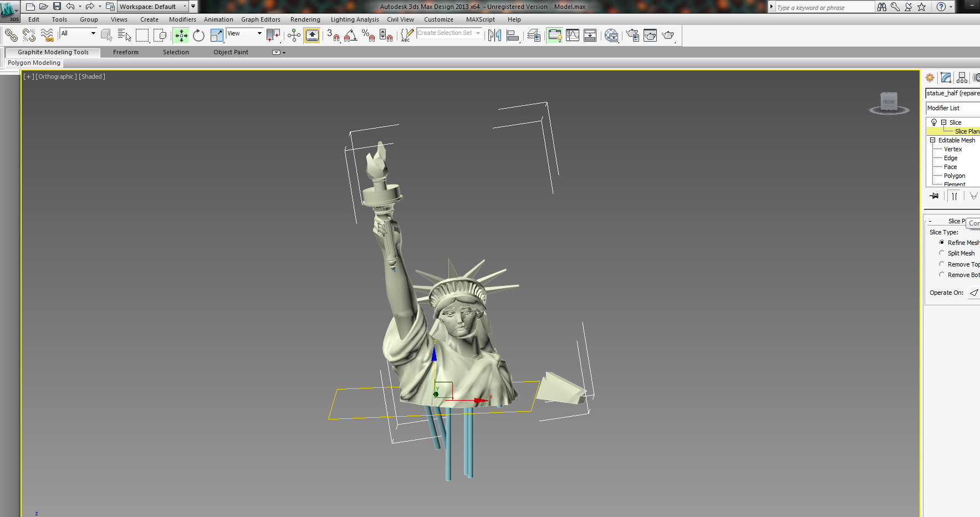This screenshot has height=517, width=980.
Task: Click the Render Production teapot icon
Action: pyautogui.click(x=668, y=35)
